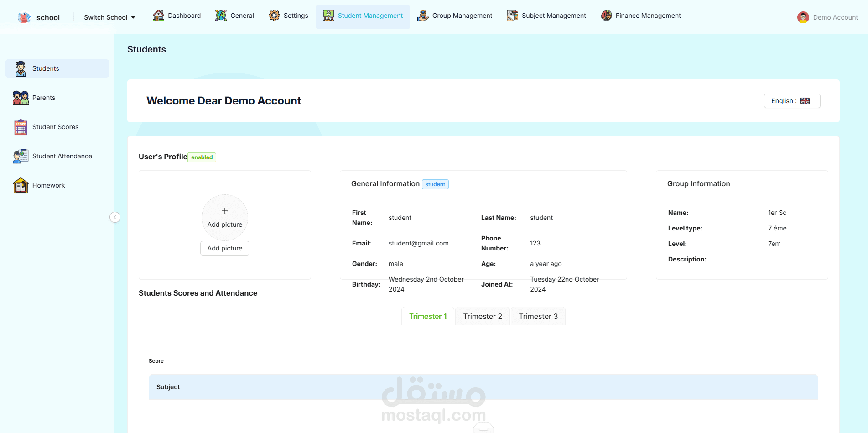Click the phone number 123

pyautogui.click(x=535, y=243)
